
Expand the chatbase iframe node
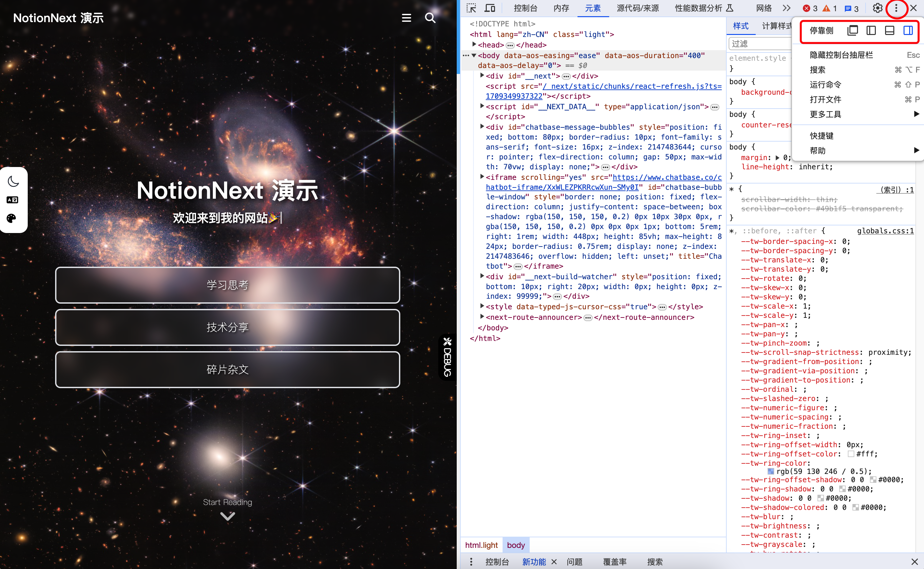click(x=482, y=177)
